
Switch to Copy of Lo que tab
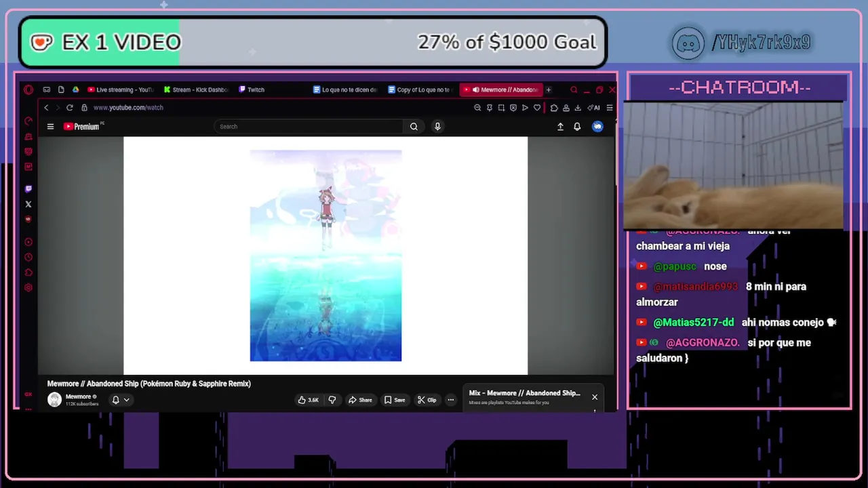420,89
